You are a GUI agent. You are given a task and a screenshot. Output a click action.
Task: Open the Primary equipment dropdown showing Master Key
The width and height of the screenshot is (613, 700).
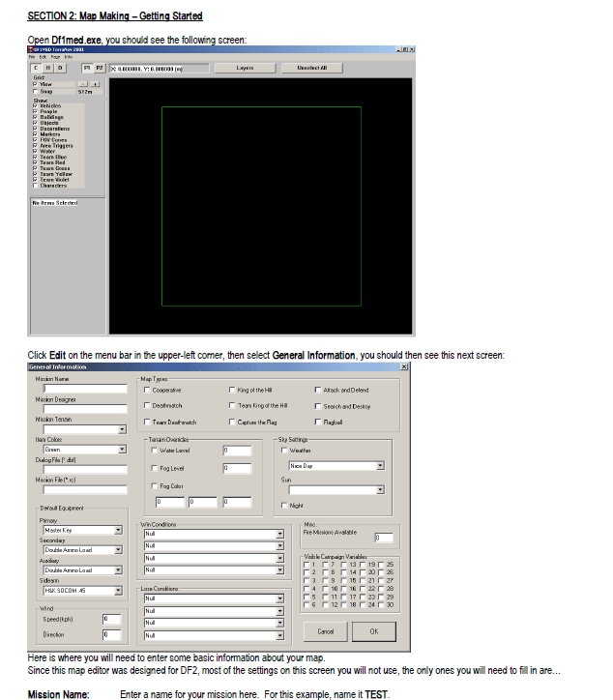click(118, 530)
